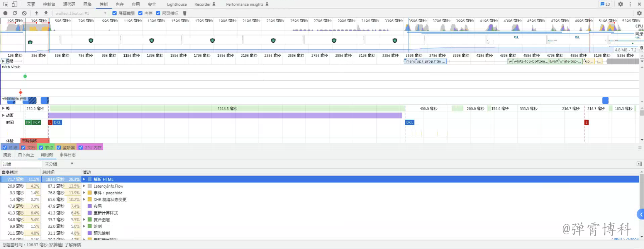Click the FCP timing marker
The height and width of the screenshot is (249, 644).
[x=36, y=122]
